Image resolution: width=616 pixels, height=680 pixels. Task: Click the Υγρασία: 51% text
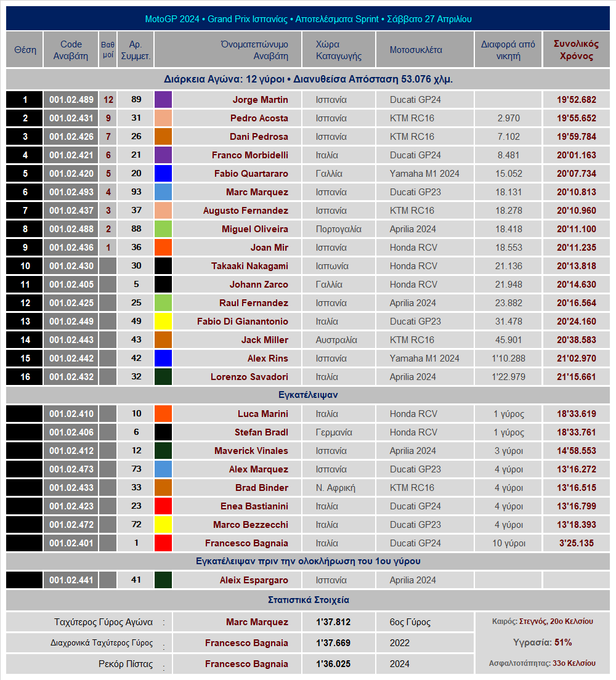click(542, 642)
